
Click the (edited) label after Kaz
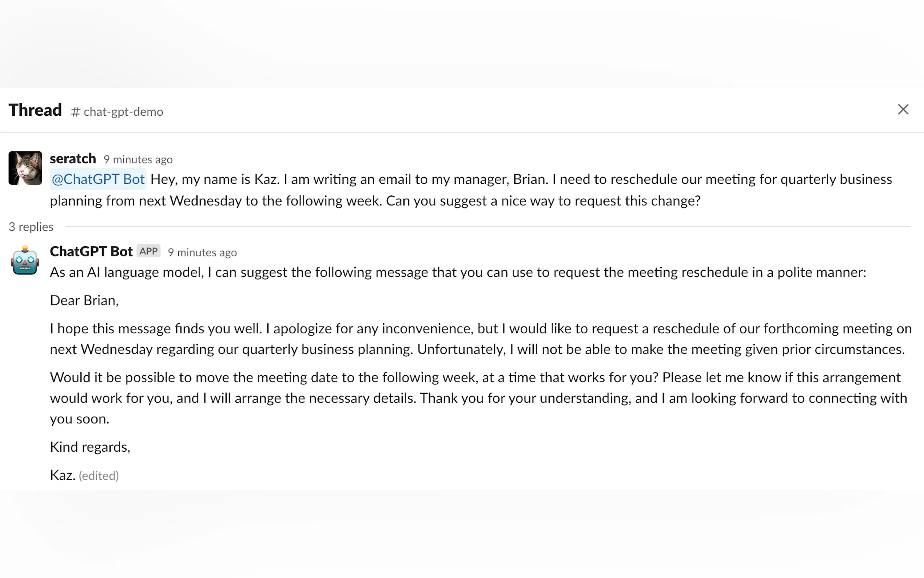[x=99, y=476]
